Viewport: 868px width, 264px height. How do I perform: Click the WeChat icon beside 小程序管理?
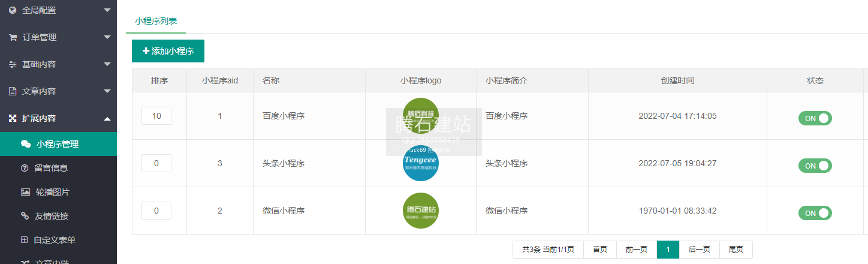26,144
